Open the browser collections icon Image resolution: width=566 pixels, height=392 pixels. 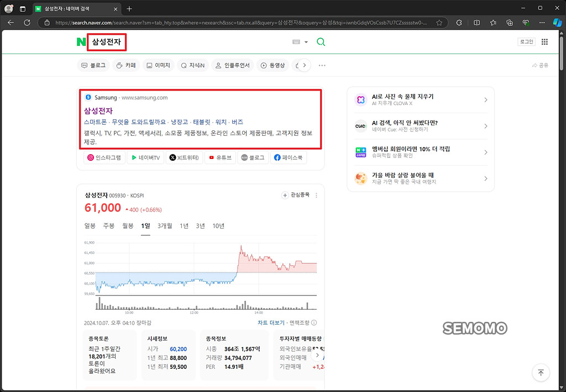tap(509, 23)
